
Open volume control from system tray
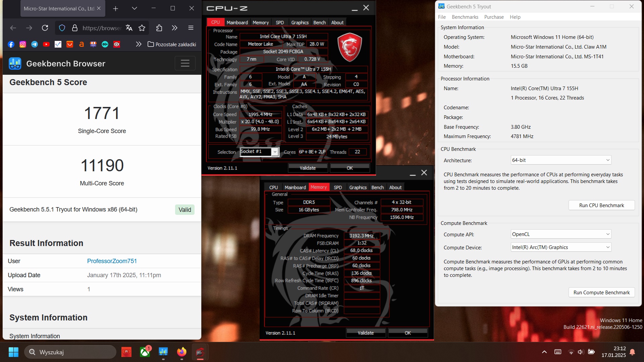pos(581,352)
